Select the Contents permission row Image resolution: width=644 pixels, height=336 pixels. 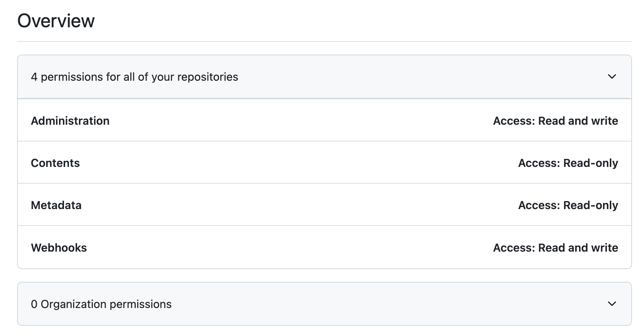tap(324, 163)
